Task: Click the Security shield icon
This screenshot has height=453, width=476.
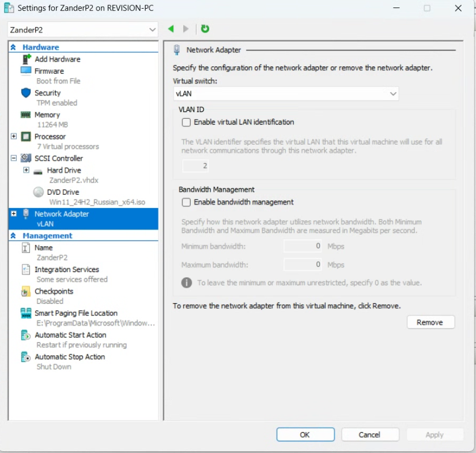Action: (26, 93)
